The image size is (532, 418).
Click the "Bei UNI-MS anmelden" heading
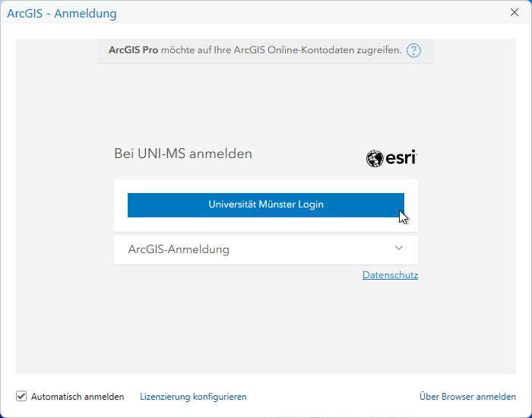182,154
